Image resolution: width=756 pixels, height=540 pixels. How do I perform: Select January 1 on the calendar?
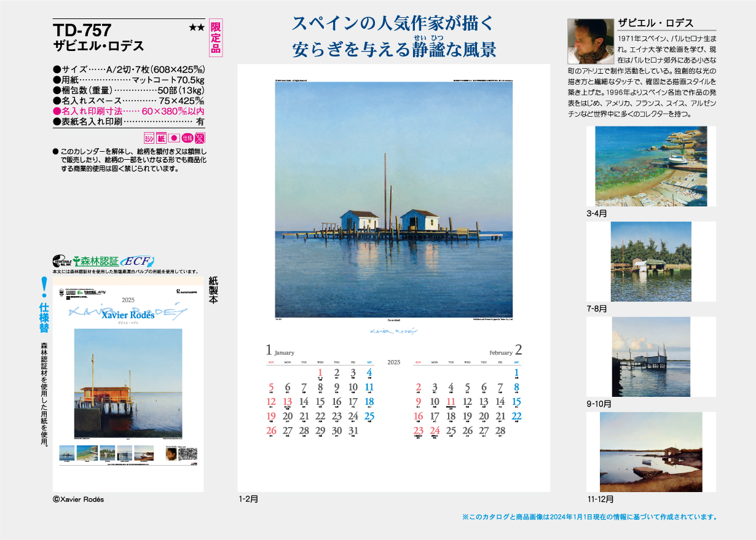click(320, 373)
